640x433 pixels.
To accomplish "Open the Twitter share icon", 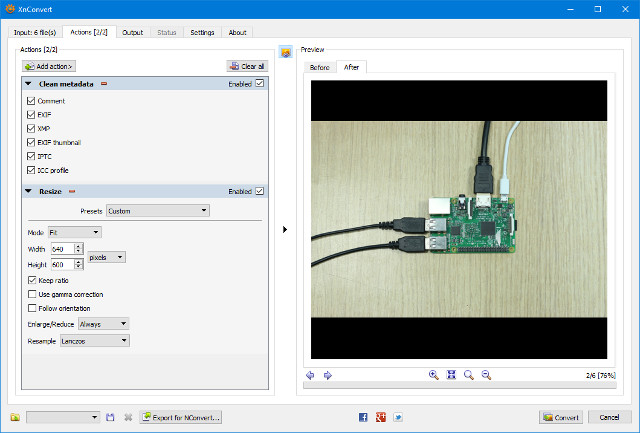I will click(397, 417).
